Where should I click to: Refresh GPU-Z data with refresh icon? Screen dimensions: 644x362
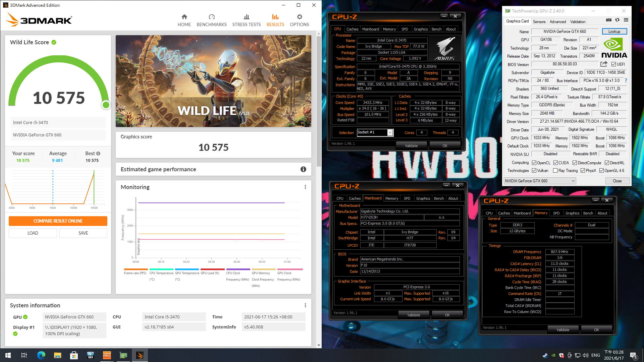617,20
